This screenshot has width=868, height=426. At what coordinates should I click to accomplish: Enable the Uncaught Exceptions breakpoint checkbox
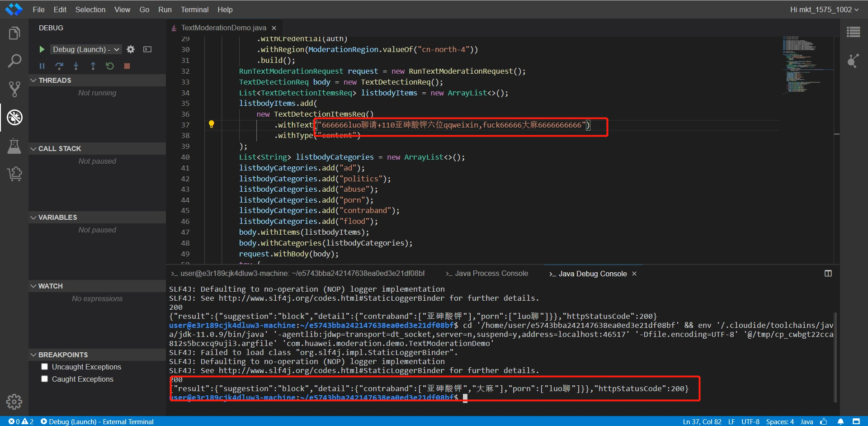[44, 367]
